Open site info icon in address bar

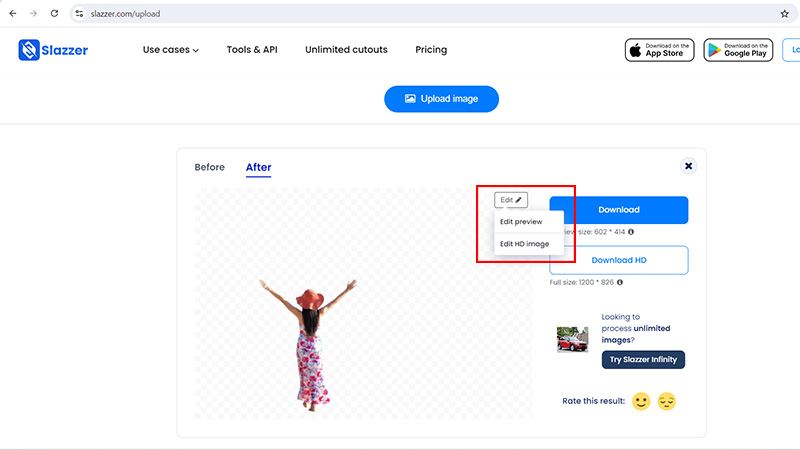tap(79, 14)
